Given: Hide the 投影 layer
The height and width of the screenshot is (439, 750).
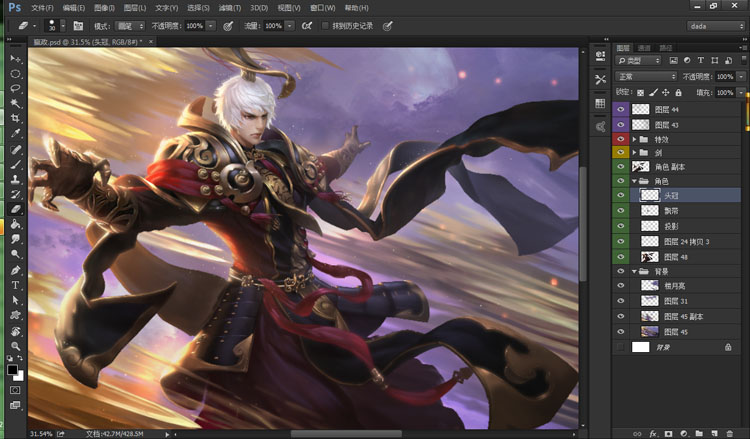Looking at the screenshot, I should pos(620,226).
